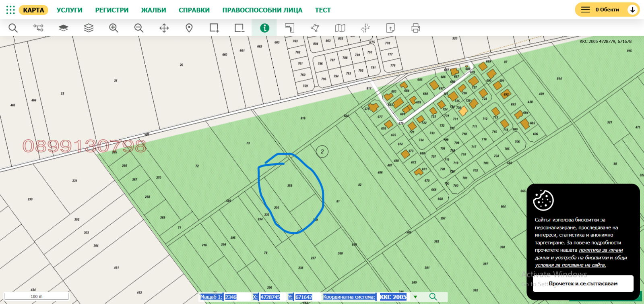Click the X coordinate input field
This screenshot has height=304, width=644.
point(270,297)
